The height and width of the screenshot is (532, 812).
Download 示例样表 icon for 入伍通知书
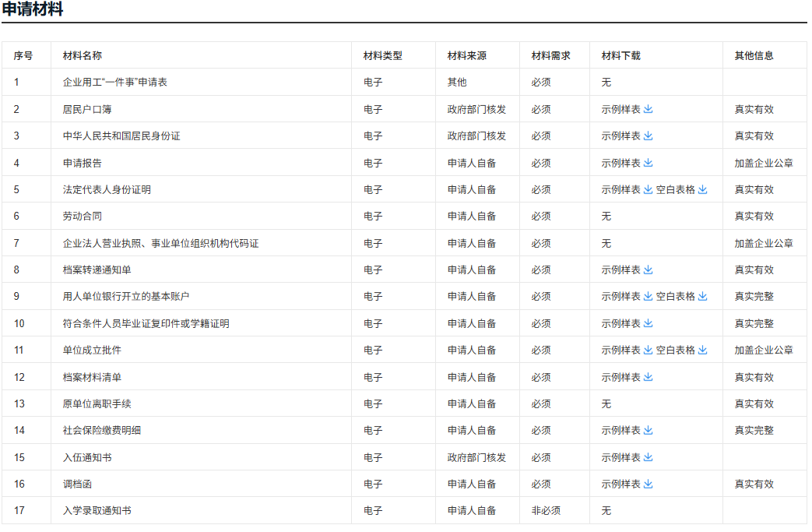(648, 457)
